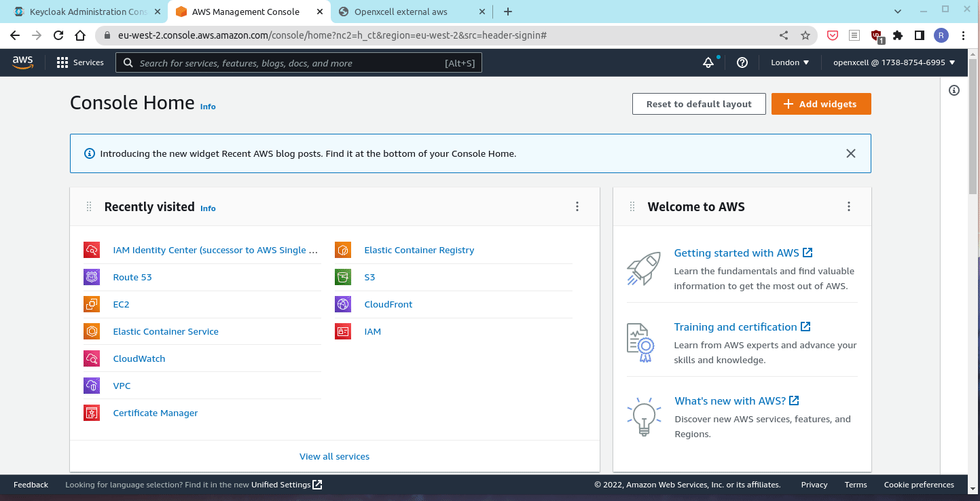Expand the London region dropdown

click(x=790, y=62)
